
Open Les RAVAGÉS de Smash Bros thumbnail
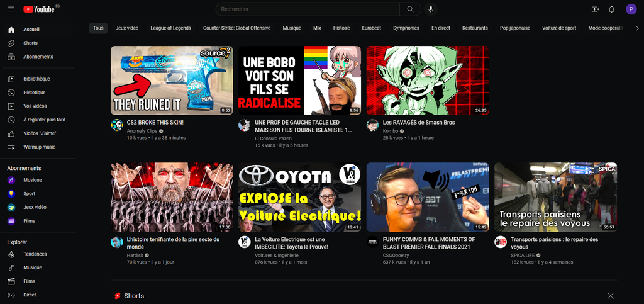coord(428,81)
